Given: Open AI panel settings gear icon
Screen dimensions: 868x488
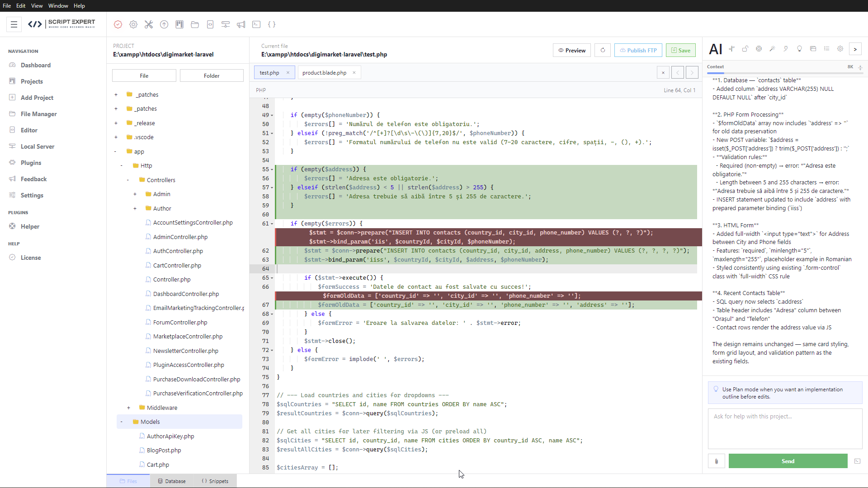Looking at the screenshot, I should [x=840, y=48].
